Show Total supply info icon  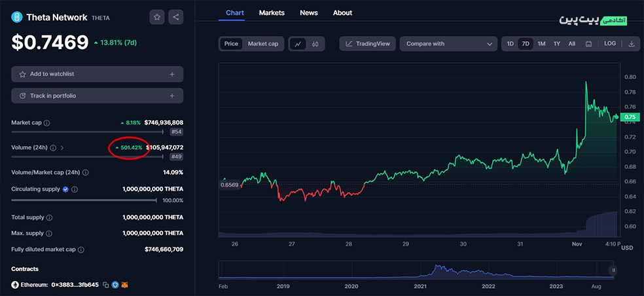[x=49, y=217]
